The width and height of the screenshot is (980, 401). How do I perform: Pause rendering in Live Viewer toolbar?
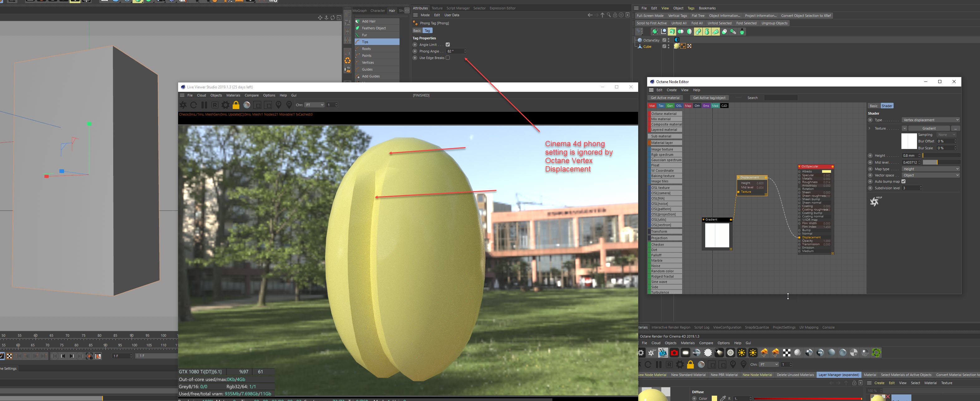coord(204,105)
